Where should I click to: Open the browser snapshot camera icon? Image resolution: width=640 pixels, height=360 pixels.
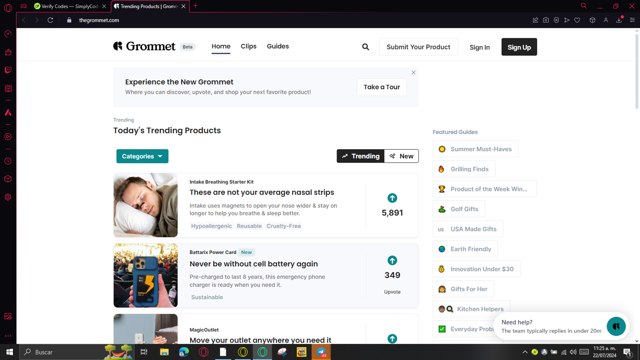[x=546, y=20]
